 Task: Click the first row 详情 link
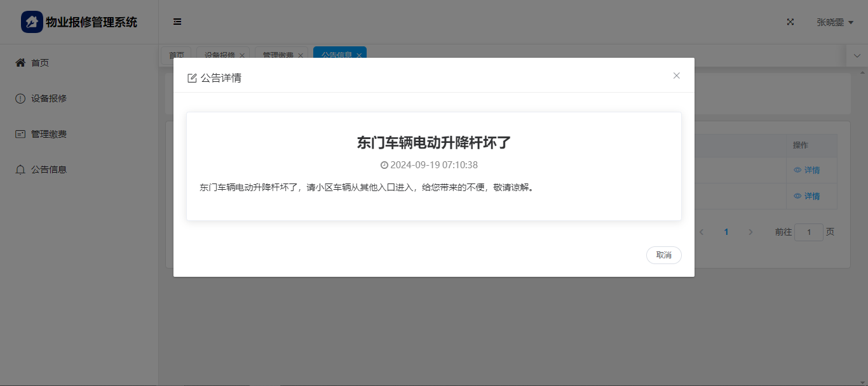pos(807,170)
